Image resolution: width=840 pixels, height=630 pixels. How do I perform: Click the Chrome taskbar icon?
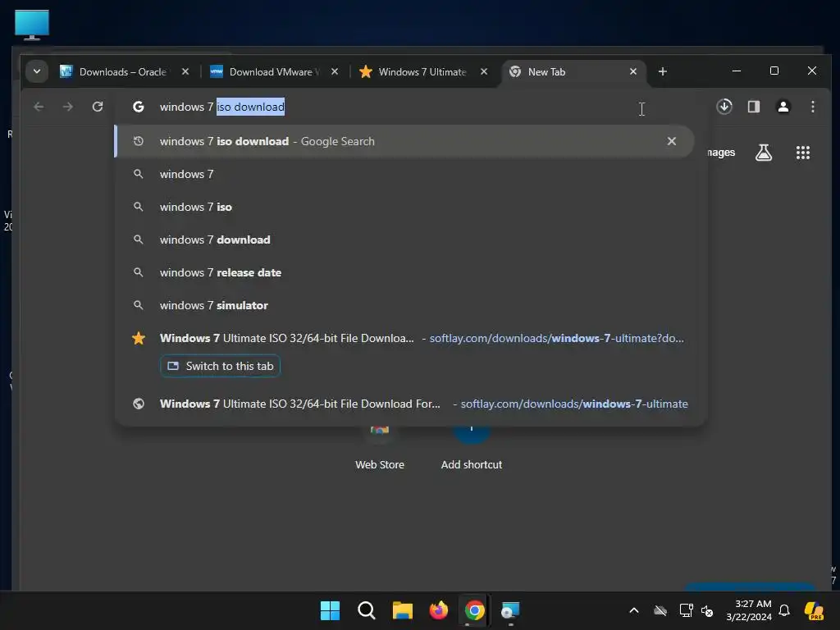click(475, 610)
